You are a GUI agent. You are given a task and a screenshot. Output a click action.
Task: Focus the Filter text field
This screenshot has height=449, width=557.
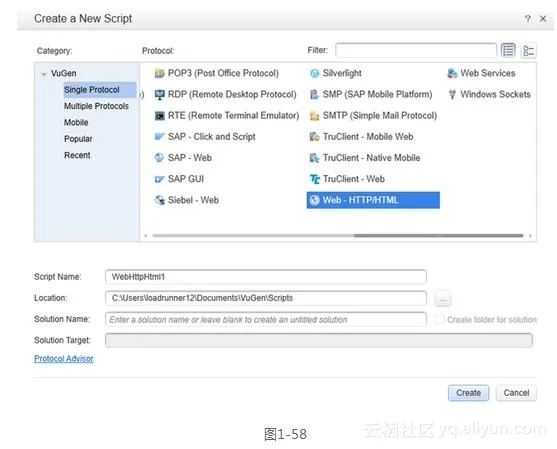416,50
